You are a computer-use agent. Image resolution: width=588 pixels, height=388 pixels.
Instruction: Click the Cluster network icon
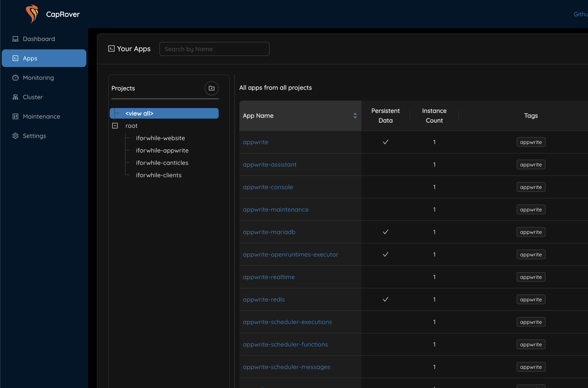click(15, 97)
